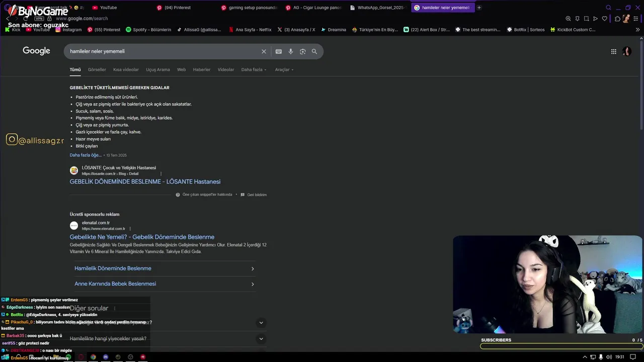
Task: Open the Instagram bookmark
Action: (x=68, y=30)
